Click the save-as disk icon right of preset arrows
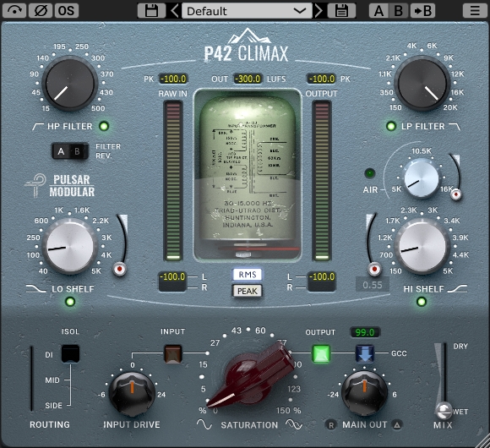 (341, 11)
